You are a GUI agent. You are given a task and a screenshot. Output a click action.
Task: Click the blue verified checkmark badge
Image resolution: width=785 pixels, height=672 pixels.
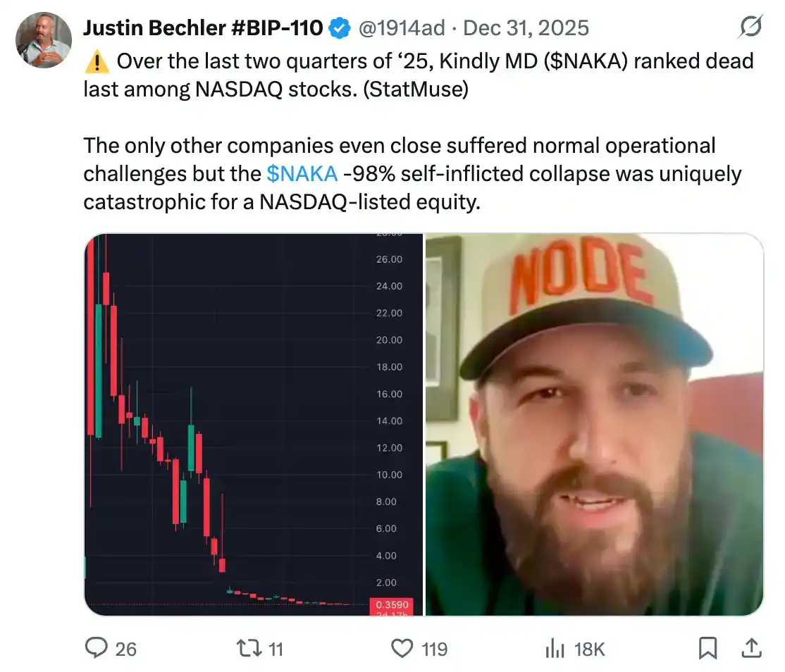tap(338, 27)
